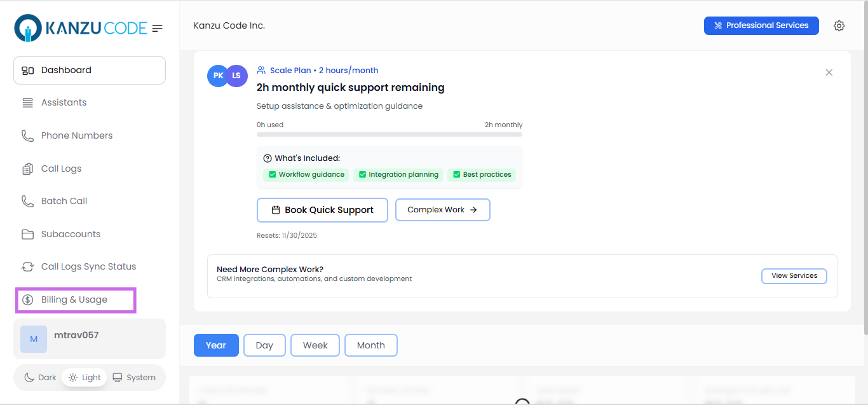Click Book Quick Support button
This screenshot has width=868, height=405.
(x=322, y=210)
